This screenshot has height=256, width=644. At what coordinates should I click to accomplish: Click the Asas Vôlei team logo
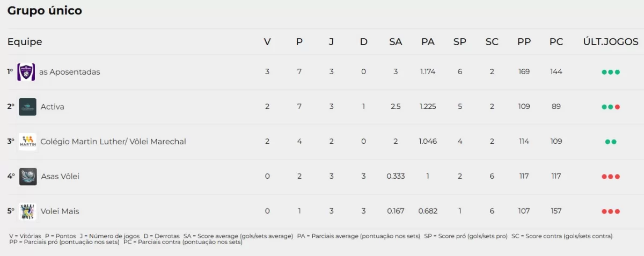tap(28, 177)
